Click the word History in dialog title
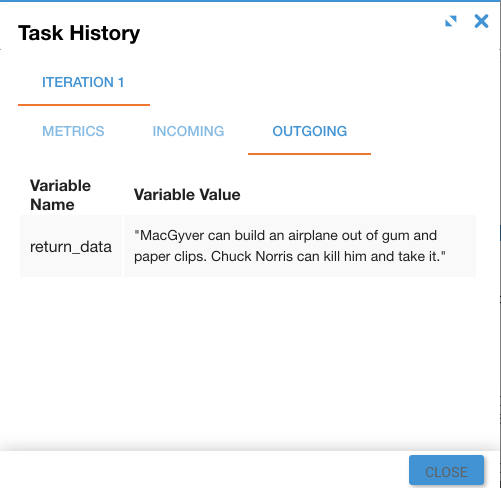This screenshot has height=488, width=501. [105, 34]
